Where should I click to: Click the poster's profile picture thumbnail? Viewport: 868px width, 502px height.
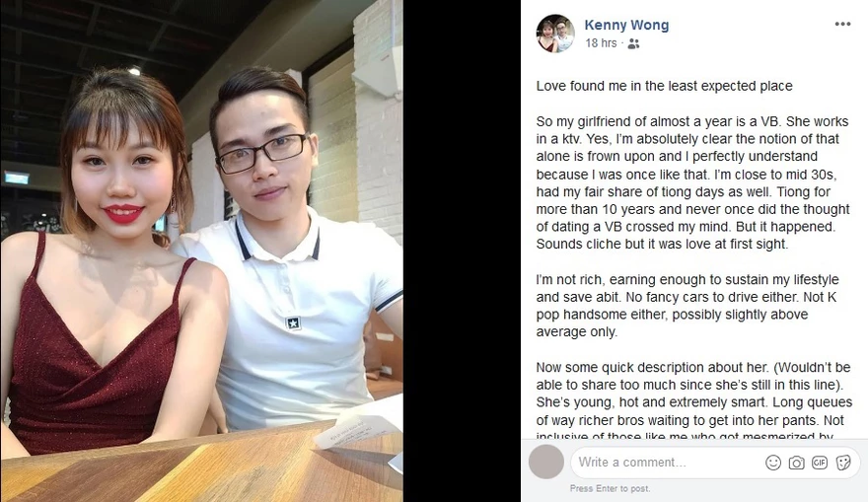555,34
